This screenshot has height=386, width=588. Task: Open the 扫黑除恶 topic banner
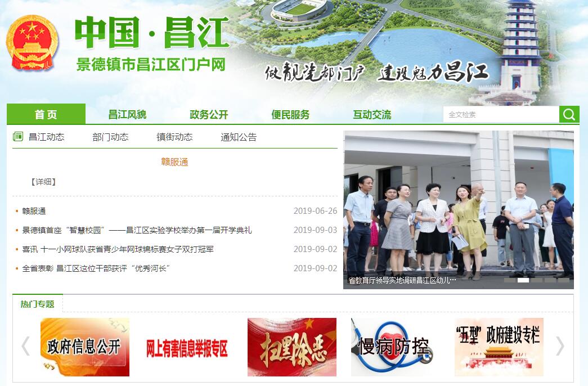[291, 347]
